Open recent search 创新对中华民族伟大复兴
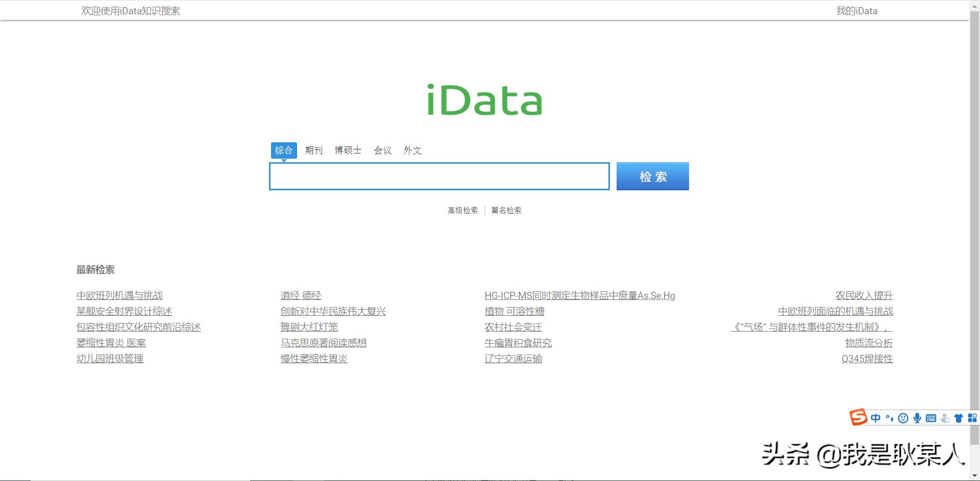Viewport: 980px width, 481px height. click(x=333, y=311)
